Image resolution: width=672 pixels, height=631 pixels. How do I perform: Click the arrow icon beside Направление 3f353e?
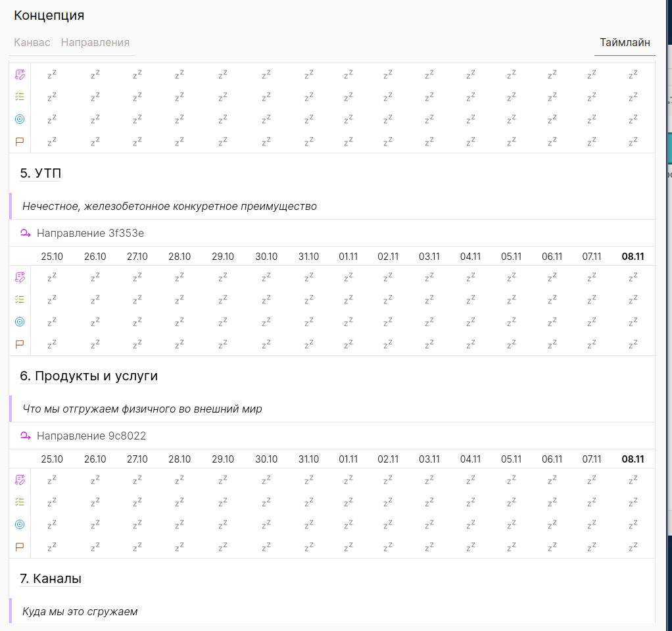[26, 233]
